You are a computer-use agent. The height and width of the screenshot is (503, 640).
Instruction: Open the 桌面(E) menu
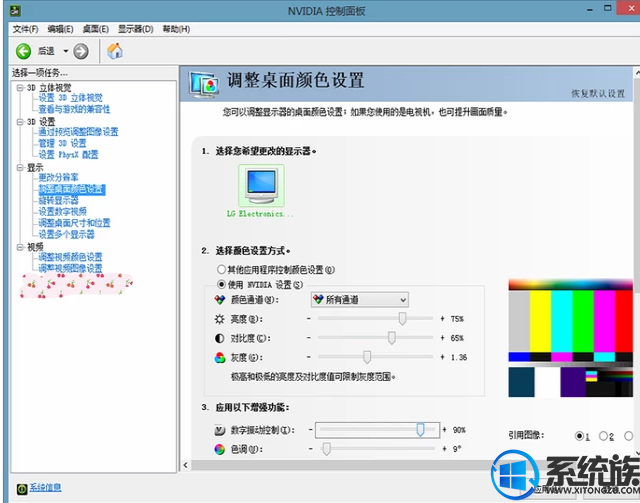pos(96,29)
